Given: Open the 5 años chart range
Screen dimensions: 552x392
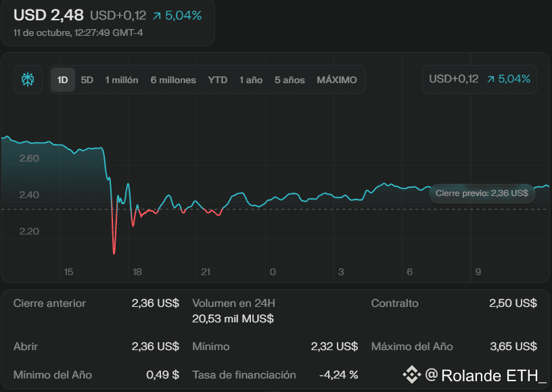Looking at the screenshot, I should pyautogui.click(x=290, y=80).
